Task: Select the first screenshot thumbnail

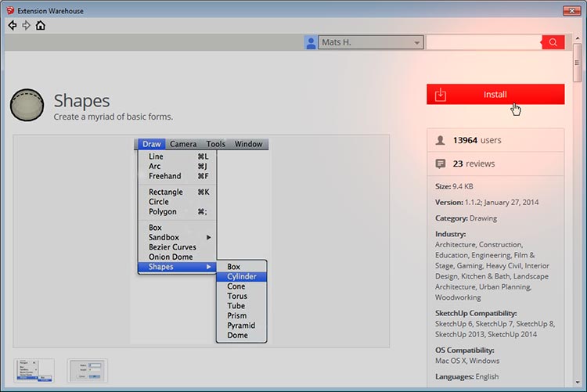Action: [x=34, y=371]
